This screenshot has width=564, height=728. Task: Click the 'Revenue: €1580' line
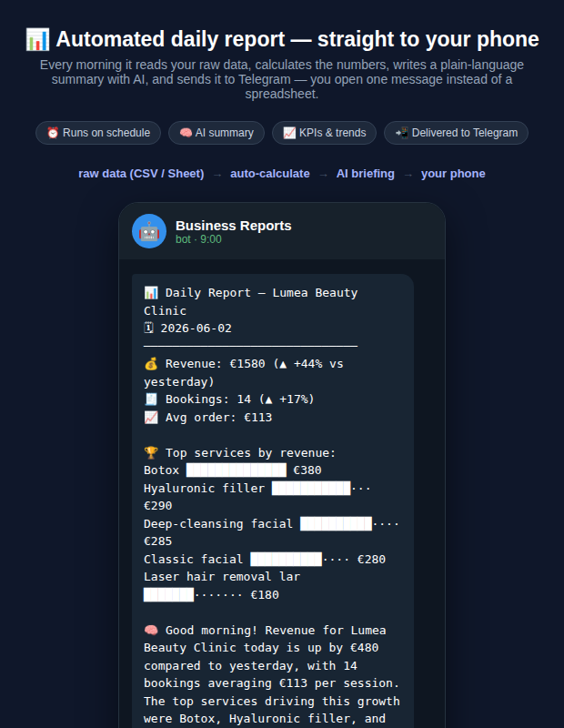[x=215, y=363]
